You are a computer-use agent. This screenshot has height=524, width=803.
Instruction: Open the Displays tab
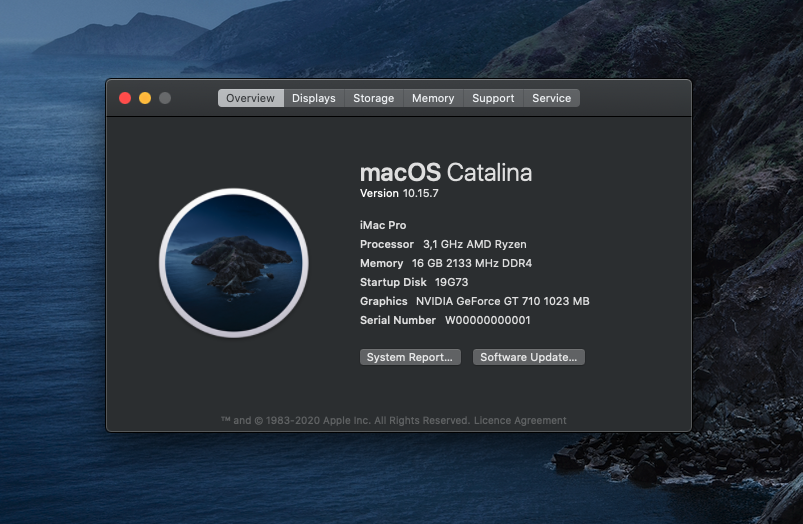[313, 98]
